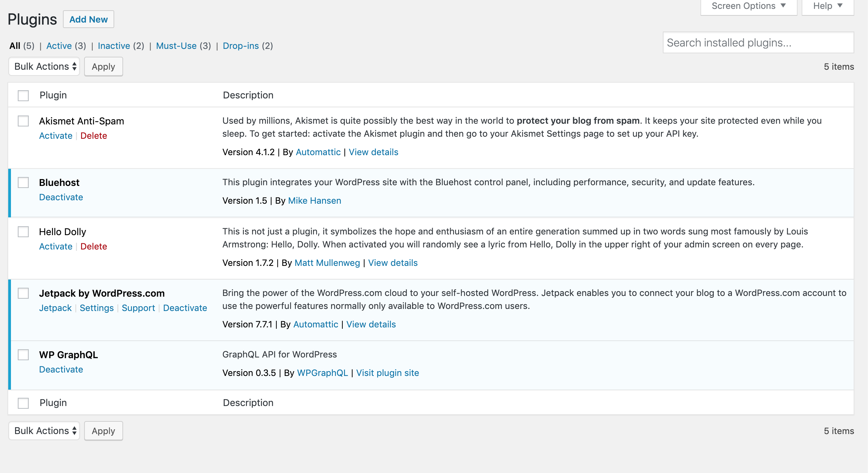Screen dimensions: 868x473
Task: Open Visit plugin site link
Action: [387, 373]
